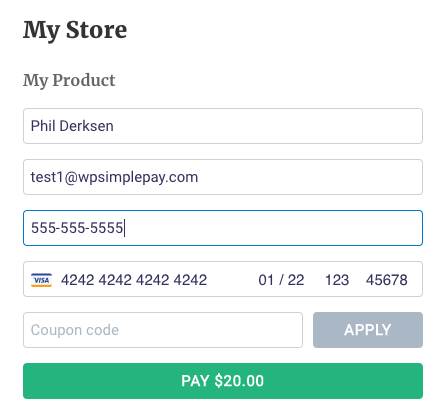Click the word Phil in name field
Screen dimensions: 447x414
[x=43, y=126]
